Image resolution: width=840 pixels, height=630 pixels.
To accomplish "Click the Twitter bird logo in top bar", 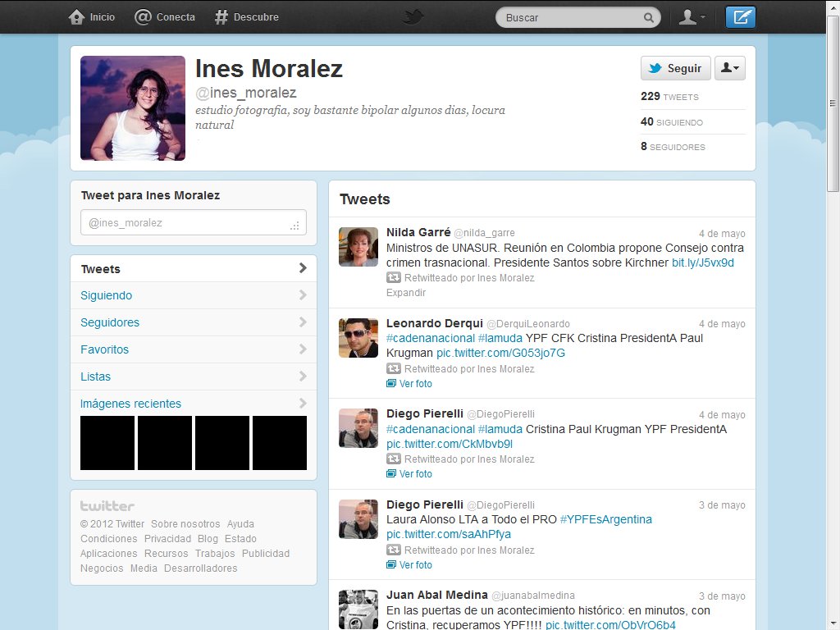I will 413,17.
